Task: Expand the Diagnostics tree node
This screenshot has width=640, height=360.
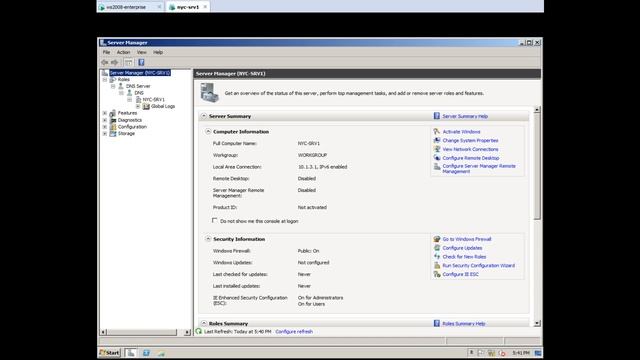Action: [x=105, y=120]
